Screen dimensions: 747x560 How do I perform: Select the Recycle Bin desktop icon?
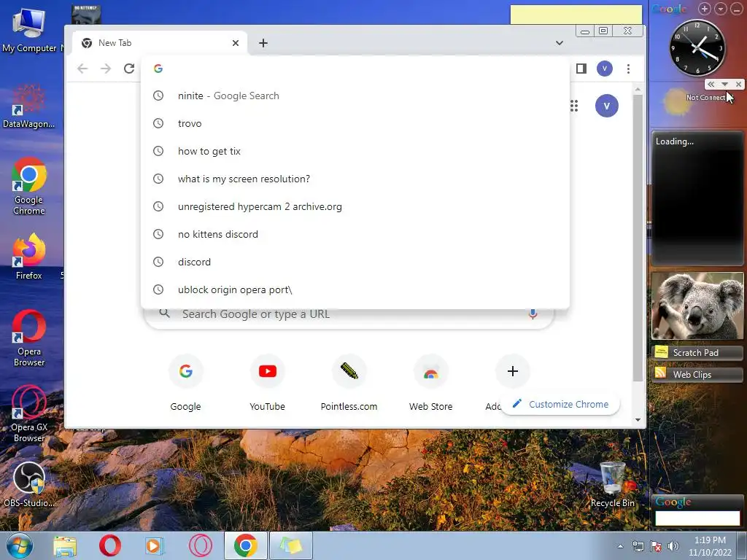[612, 484]
